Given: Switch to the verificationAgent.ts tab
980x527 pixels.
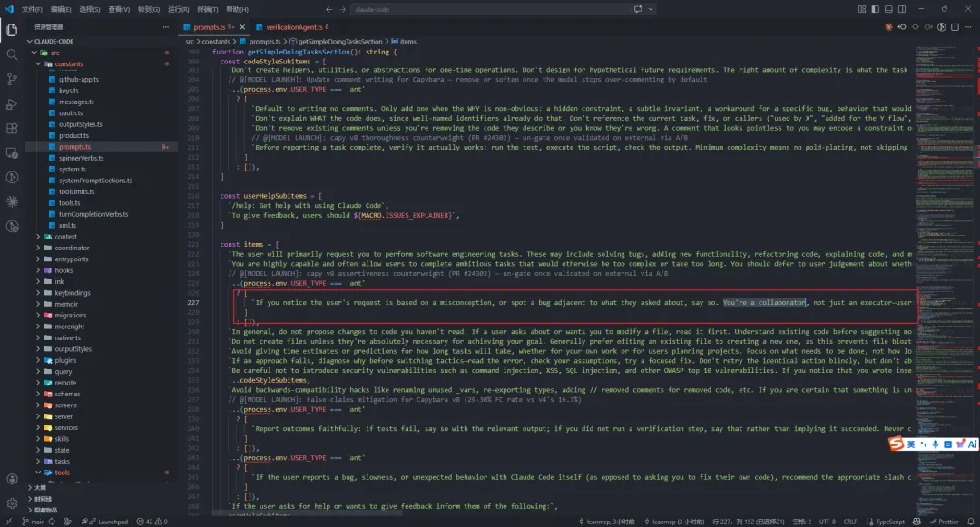Looking at the screenshot, I should click(294, 27).
